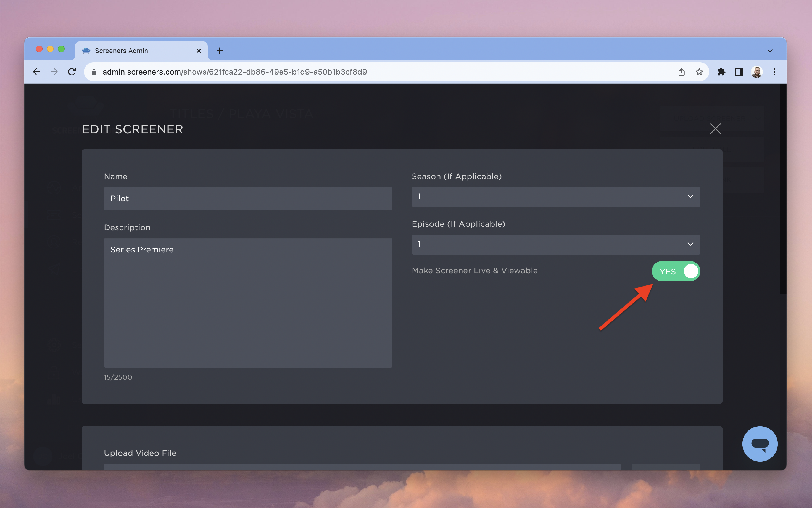812x508 pixels.
Task: View site security lock info
Action: coord(94,72)
